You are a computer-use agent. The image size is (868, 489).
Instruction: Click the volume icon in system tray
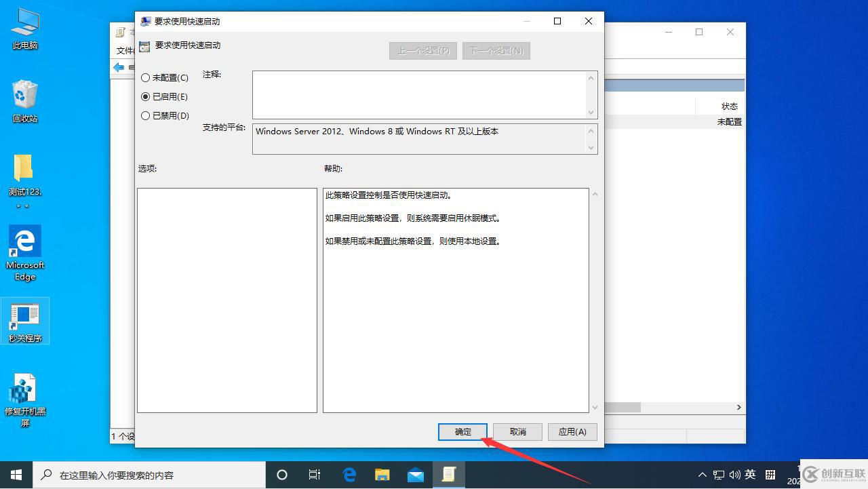734,475
